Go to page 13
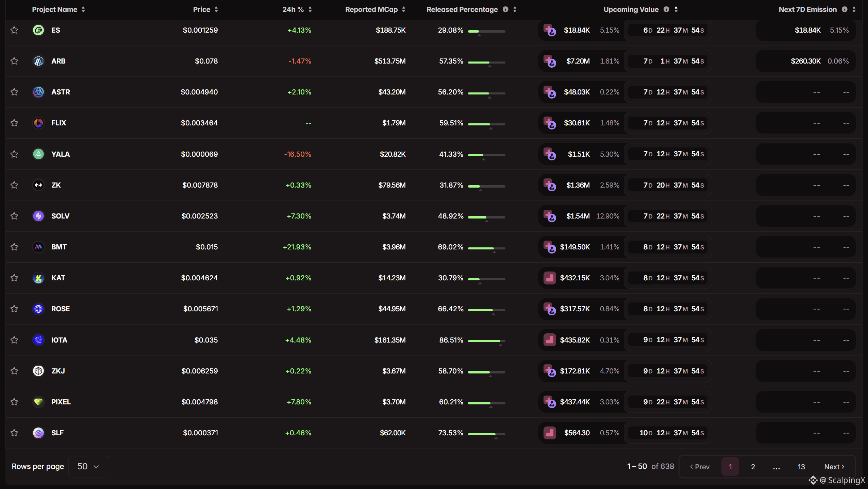Screen dimensions: 868x489 (801, 467)
